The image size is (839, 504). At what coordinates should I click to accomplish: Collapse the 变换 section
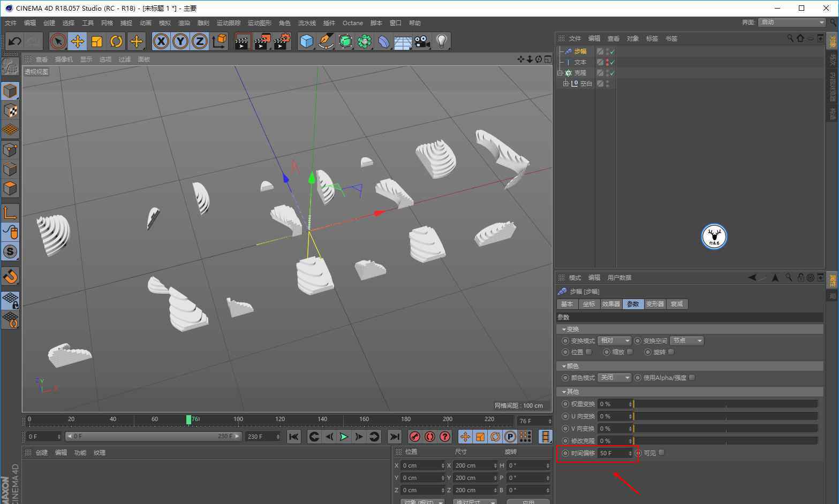564,329
